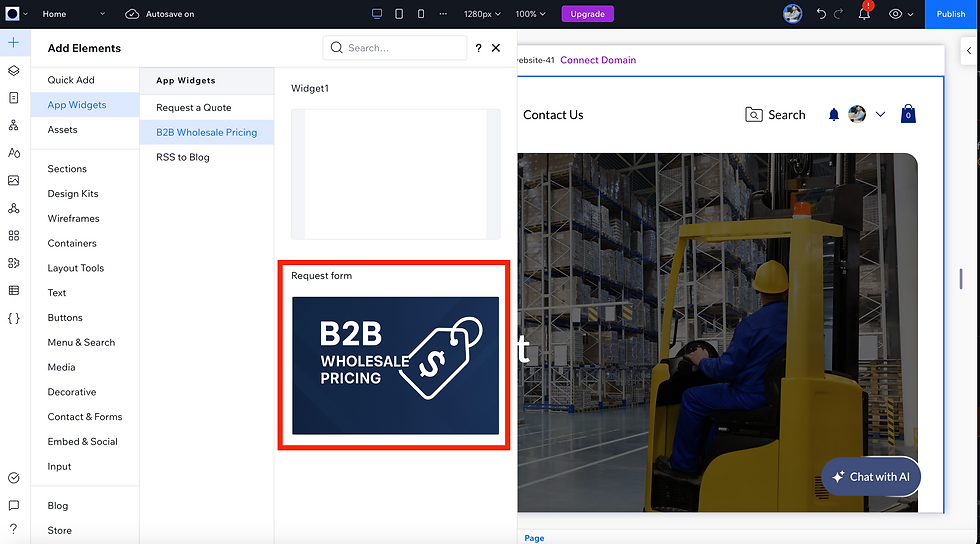Select Quick Add category

[85, 80]
